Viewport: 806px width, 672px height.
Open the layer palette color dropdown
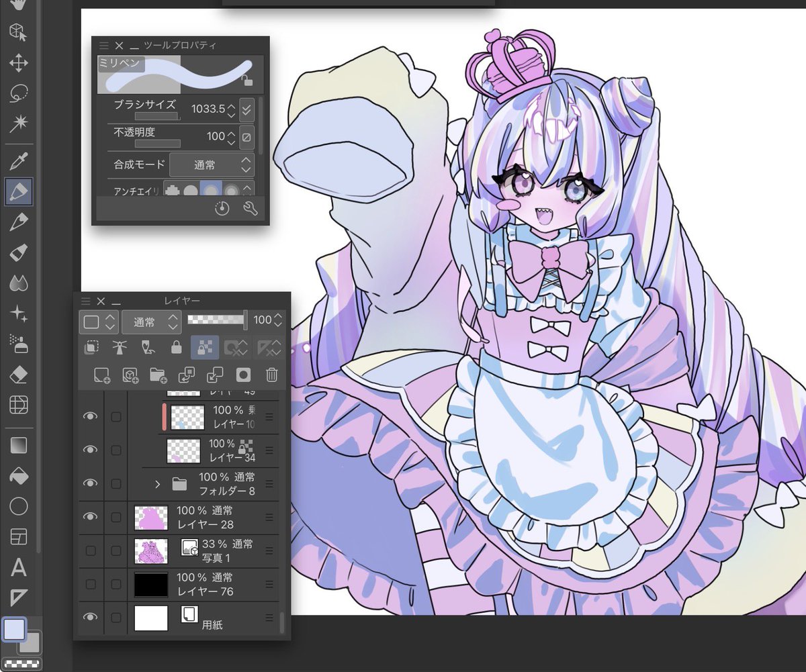(99, 321)
